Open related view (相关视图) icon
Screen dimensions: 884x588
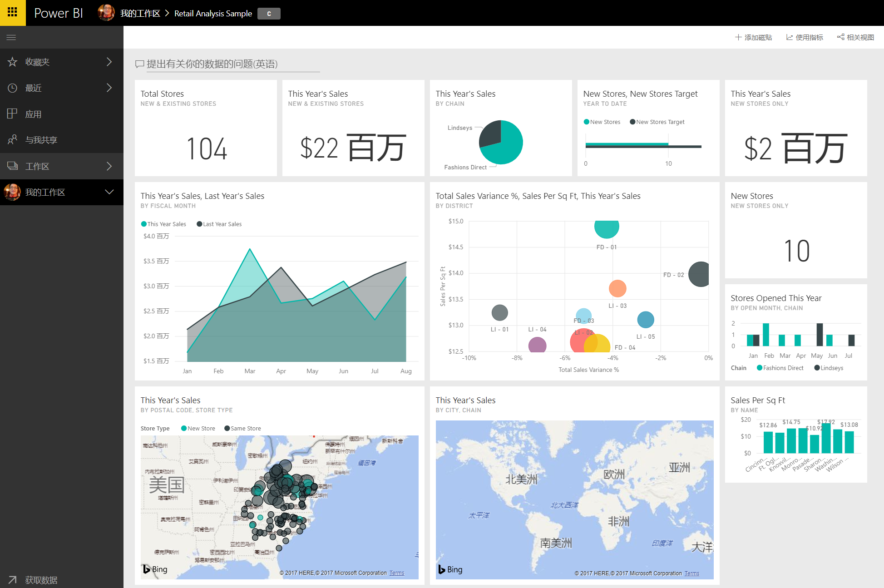click(841, 37)
